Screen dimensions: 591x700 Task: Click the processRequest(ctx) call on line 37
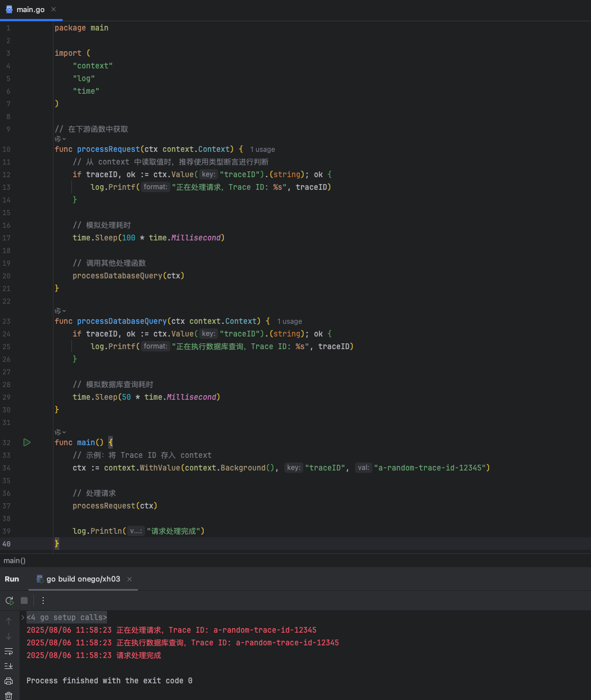pos(115,506)
